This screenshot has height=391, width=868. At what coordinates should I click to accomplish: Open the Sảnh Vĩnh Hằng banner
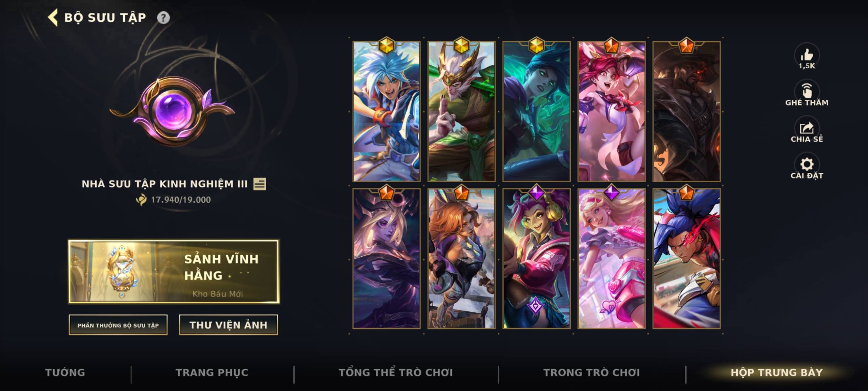[x=174, y=272]
